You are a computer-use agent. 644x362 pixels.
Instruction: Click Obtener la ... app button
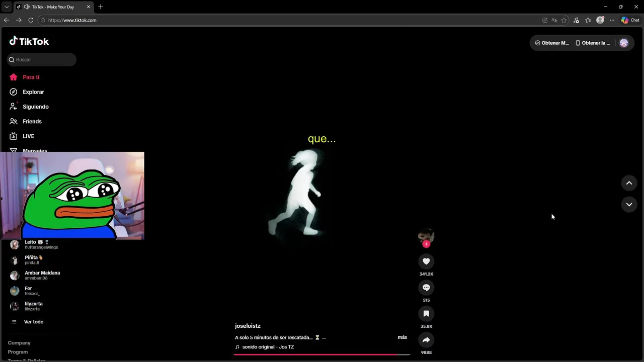click(x=593, y=43)
